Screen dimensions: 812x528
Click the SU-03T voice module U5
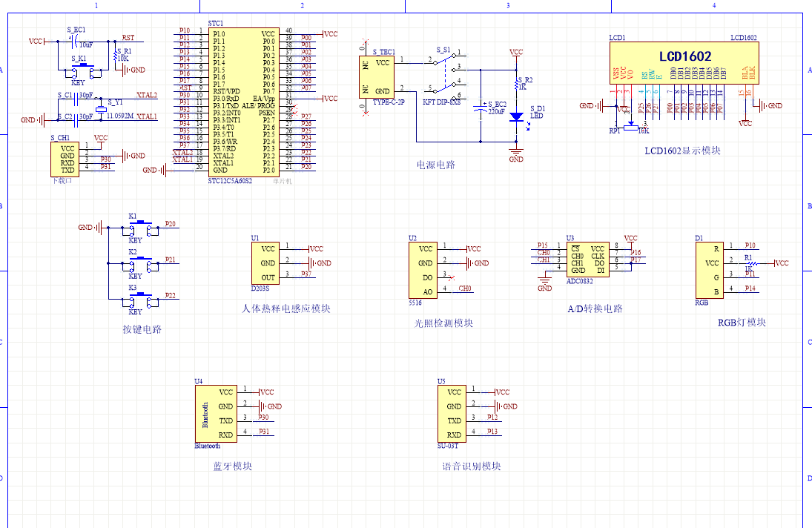pyautogui.click(x=451, y=413)
